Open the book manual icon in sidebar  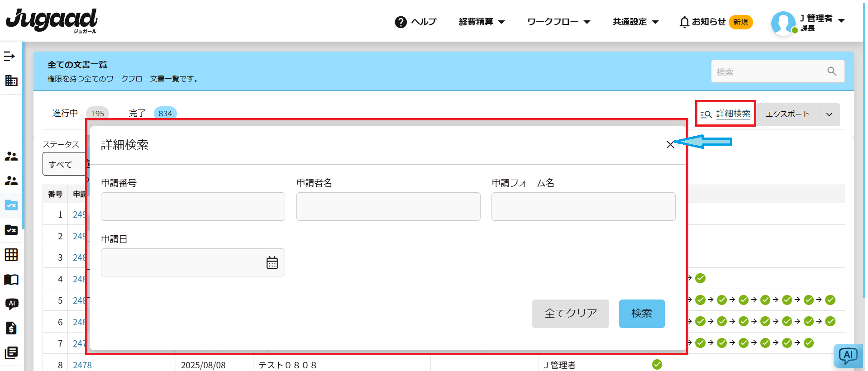pos(11,280)
